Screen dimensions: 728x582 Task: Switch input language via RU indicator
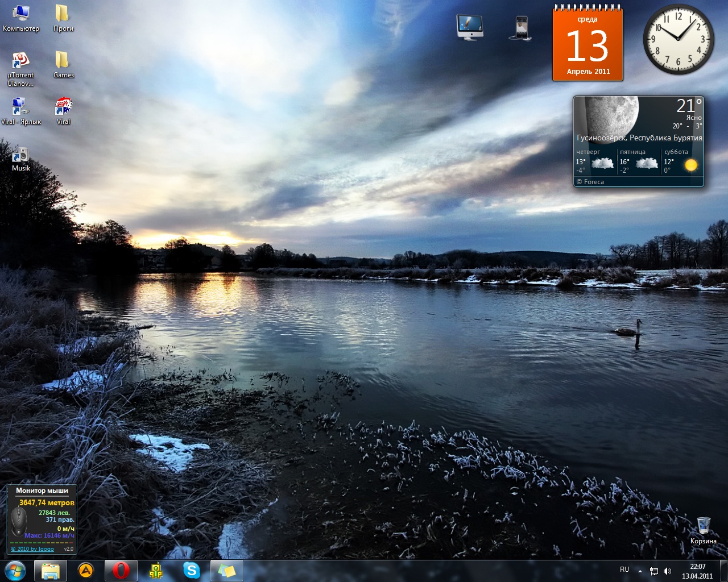624,569
